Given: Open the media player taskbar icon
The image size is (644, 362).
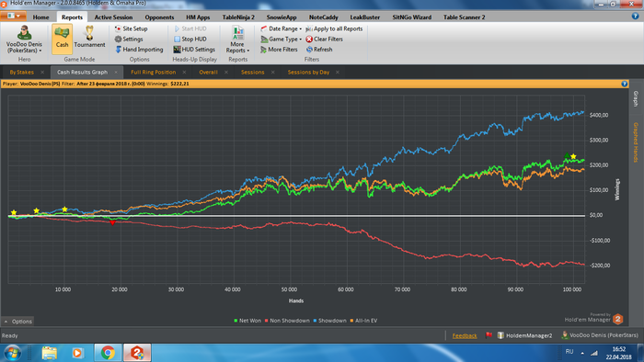Looking at the screenshot, I should 77,353.
